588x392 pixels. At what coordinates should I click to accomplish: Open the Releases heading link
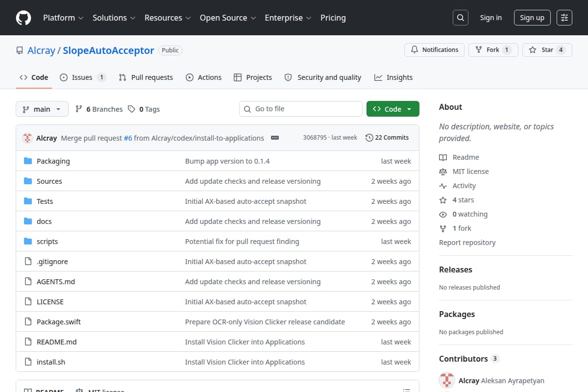point(456,269)
